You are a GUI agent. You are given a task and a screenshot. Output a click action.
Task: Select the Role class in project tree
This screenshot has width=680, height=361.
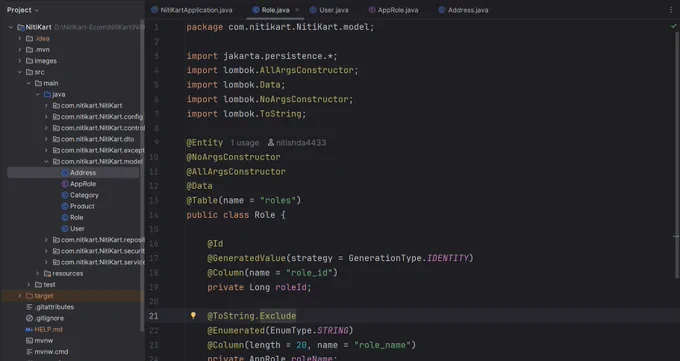click(x=76, y=218)
